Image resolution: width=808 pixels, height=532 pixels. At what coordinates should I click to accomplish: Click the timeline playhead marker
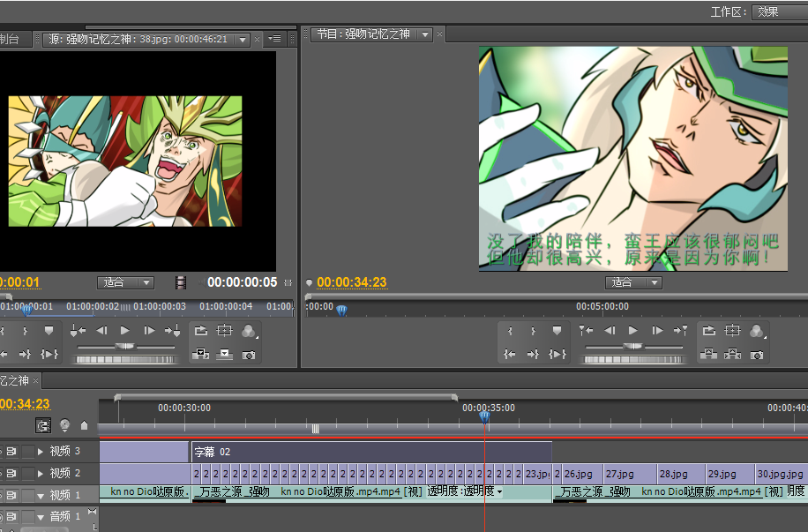coord(484,416)
